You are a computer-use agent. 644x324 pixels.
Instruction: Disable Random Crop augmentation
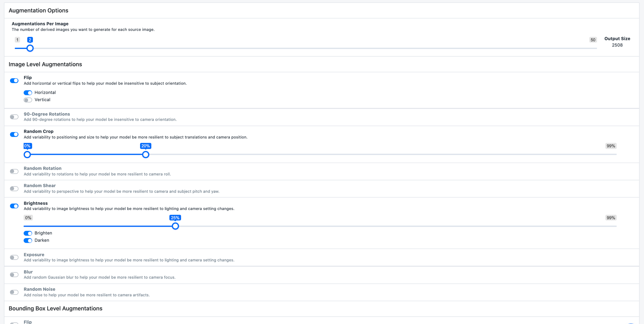pos(14,134)
